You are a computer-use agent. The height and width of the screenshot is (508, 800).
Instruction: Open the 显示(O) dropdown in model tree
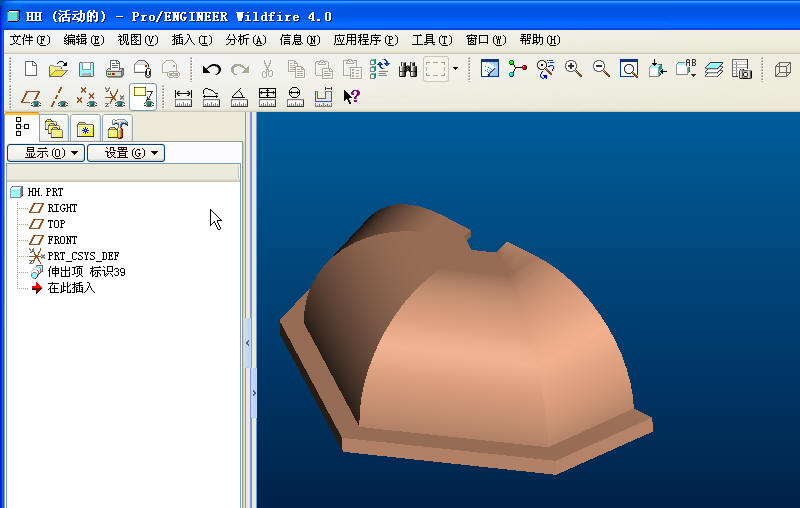pos(46,153)
